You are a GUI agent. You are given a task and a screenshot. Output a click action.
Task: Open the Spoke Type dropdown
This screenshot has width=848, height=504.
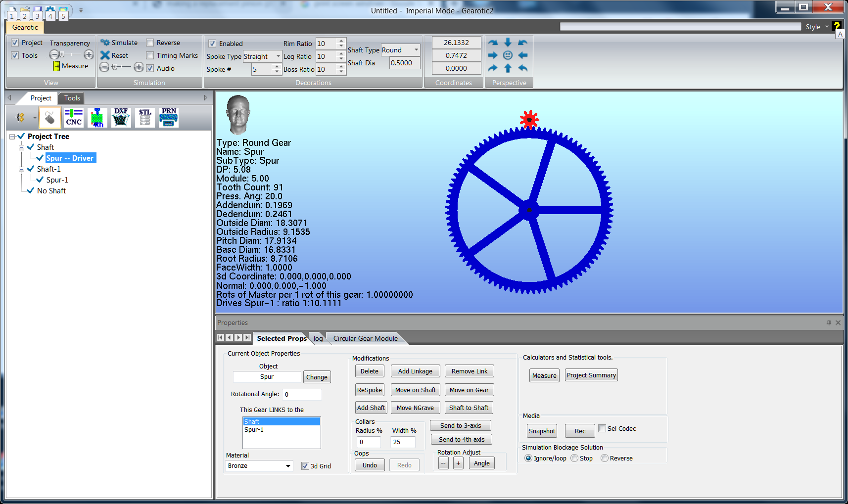278,56
